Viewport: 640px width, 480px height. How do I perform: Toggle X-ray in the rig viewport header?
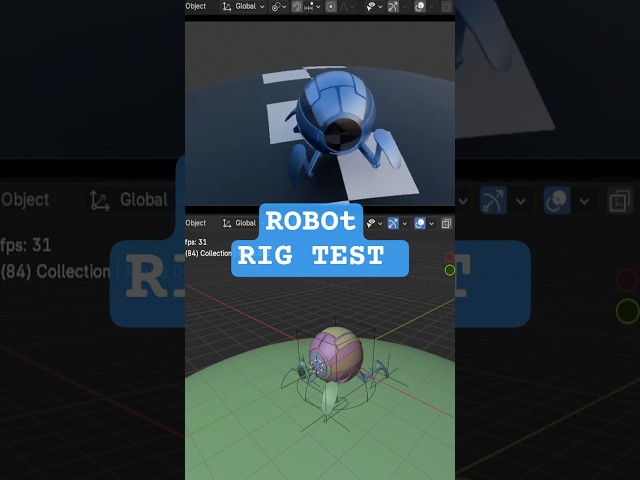[447, 223]
